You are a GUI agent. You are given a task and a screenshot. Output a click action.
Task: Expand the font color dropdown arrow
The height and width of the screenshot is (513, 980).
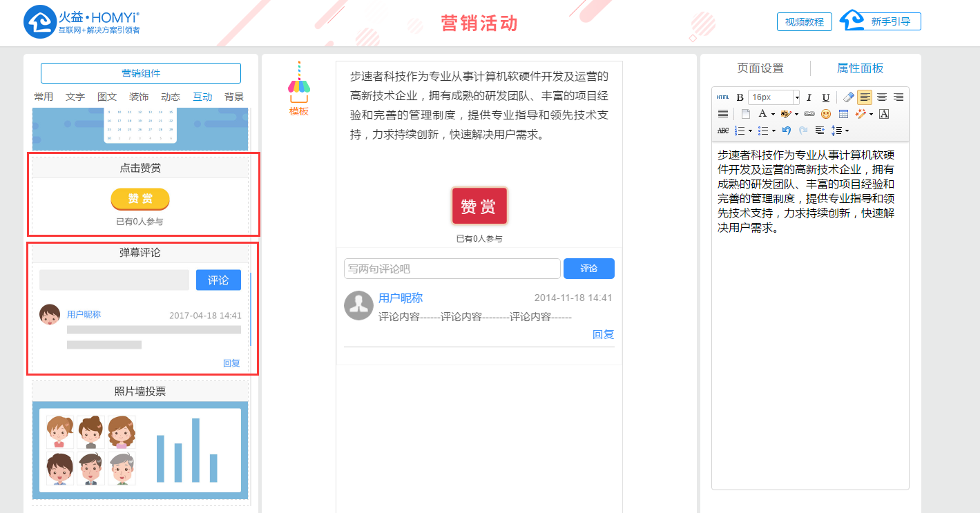[773, 114]
